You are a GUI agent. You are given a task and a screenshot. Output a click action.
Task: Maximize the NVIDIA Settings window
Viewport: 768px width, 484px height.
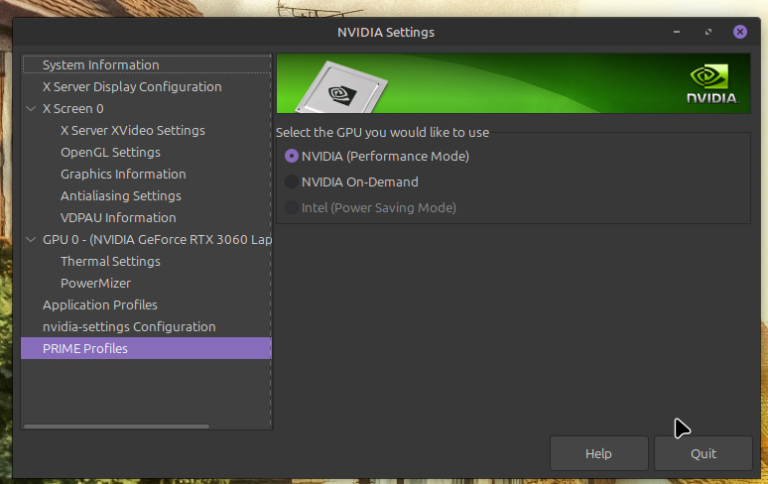(x=708, y=32)
